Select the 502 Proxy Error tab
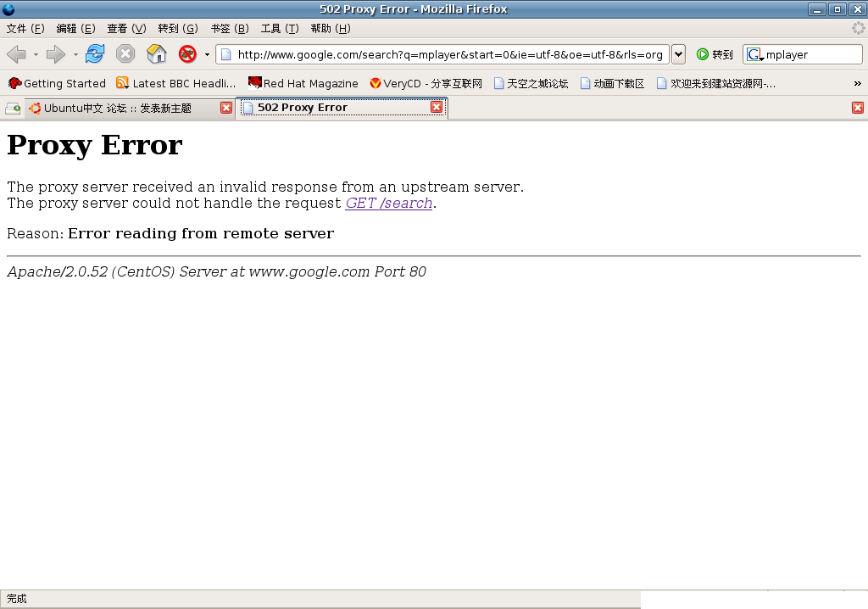Screen dimensions: 868x609 pyautogui.click(x=342, y=107)
